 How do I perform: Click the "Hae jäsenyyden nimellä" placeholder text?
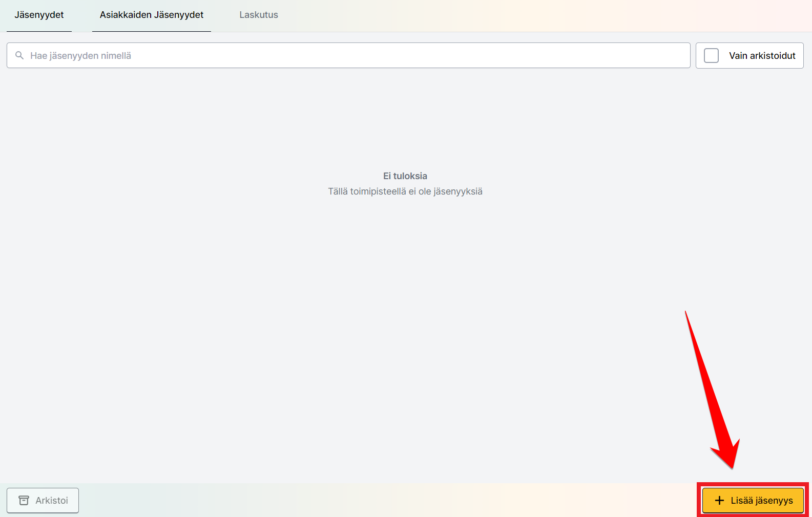pyautogui.click(x=80, y=55)
